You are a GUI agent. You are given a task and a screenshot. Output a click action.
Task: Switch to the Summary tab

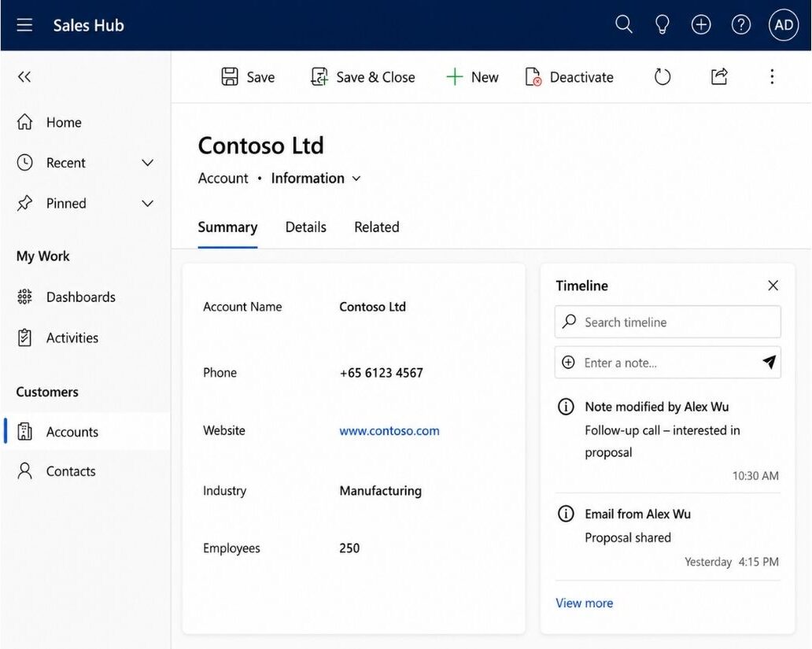227,227
